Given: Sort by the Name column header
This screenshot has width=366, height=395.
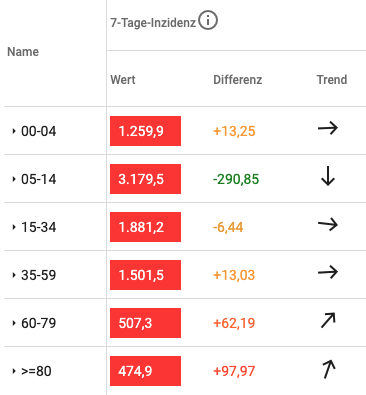Looking at the screenshot, I should (23, 52).
